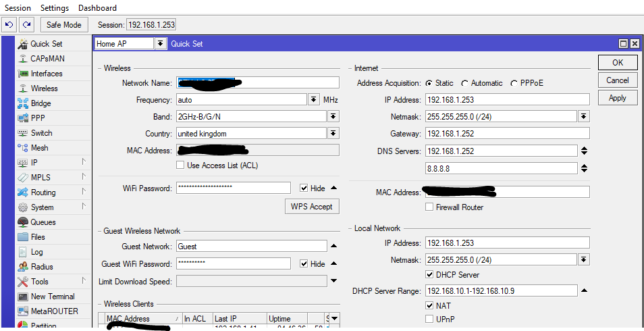This screenshot has height=331, width=644.
Task: Collapse the WiFi Password field arrow
Action: [334, 188]
